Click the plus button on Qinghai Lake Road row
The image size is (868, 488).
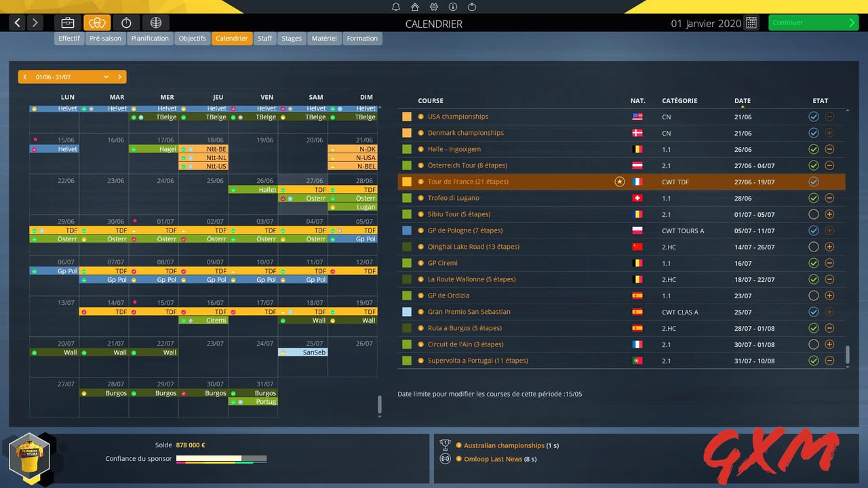tap(829, 247)
